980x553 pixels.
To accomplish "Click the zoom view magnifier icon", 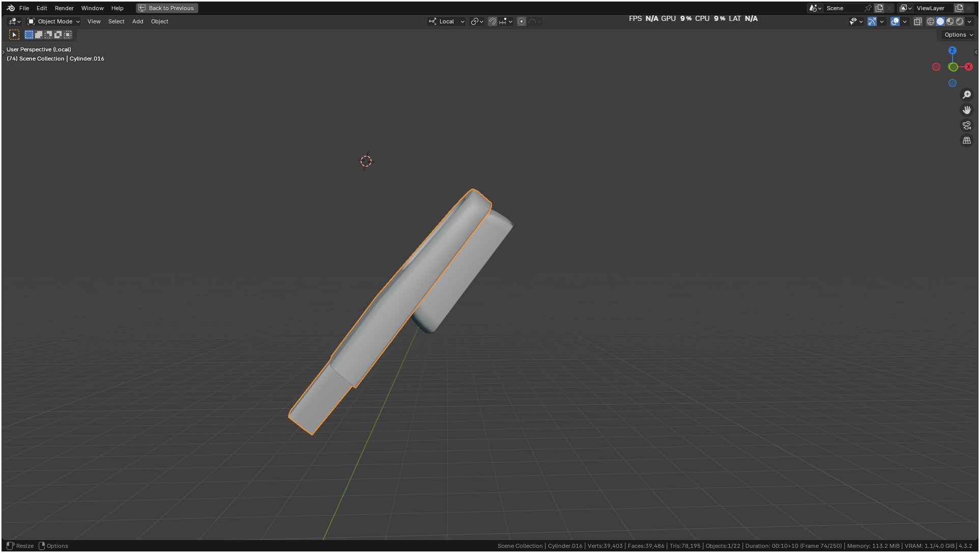I will click(967, 95).
